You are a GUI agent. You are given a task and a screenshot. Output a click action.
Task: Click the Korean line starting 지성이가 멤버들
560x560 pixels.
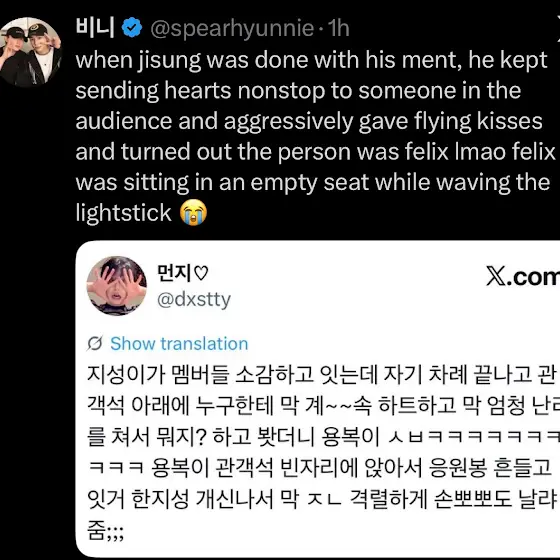(x=322, y=375)
